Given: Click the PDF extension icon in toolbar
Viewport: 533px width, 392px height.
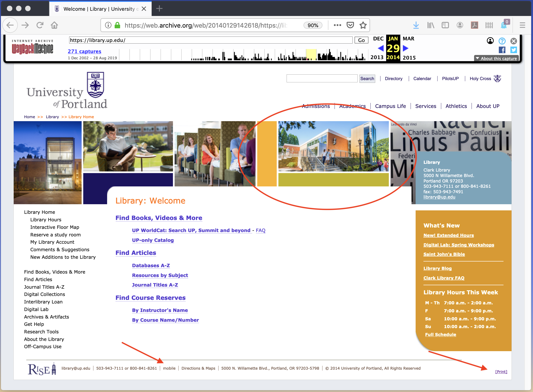Looking at the screenshot, I should point(474,25).
